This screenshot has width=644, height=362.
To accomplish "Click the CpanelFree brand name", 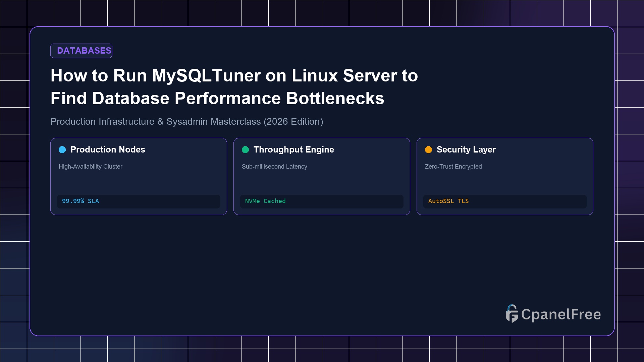I will tap(561, 314).
